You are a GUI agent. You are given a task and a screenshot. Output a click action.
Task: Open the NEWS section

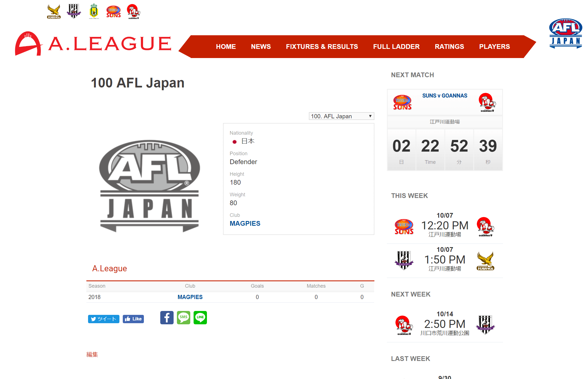tap(261, 47)
